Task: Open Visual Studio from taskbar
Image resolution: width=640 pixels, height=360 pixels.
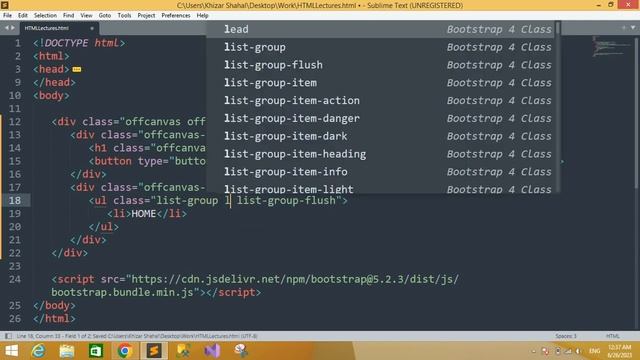Action: click(212, 351)
